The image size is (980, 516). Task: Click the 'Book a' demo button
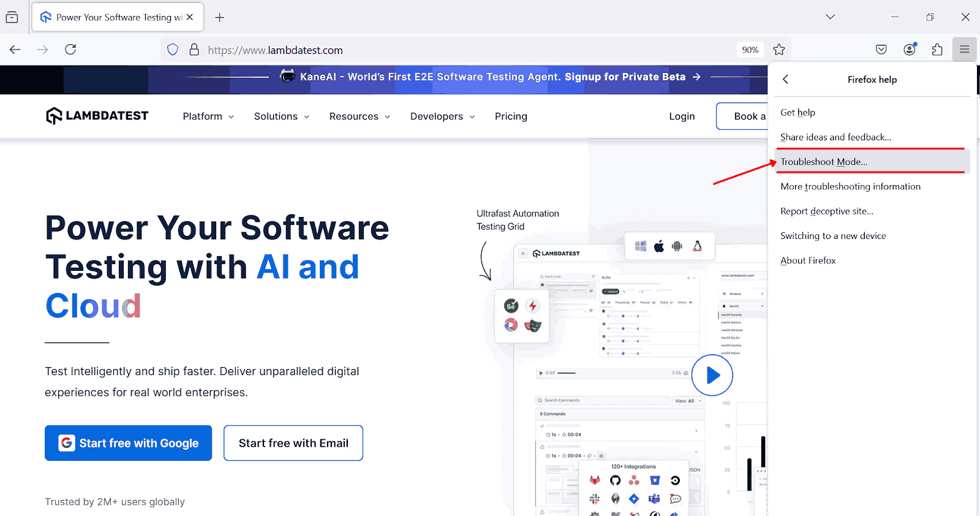(742, 116)
